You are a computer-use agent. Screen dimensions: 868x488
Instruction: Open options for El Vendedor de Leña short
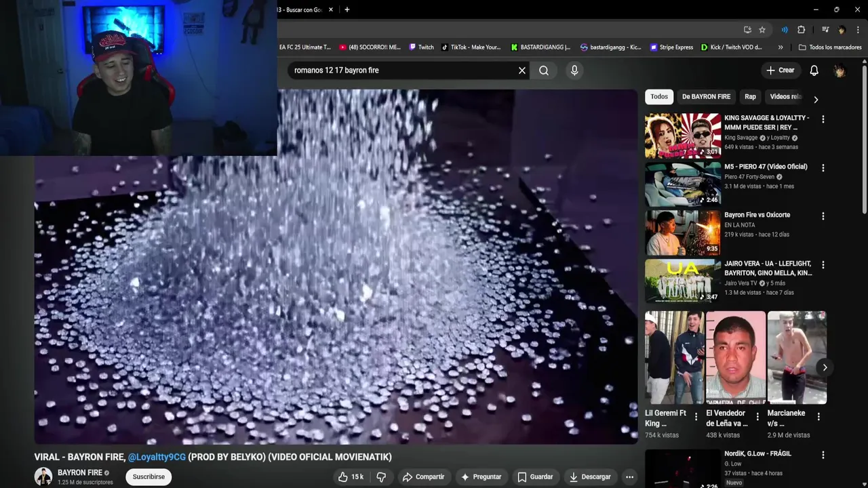coord(757,418)
